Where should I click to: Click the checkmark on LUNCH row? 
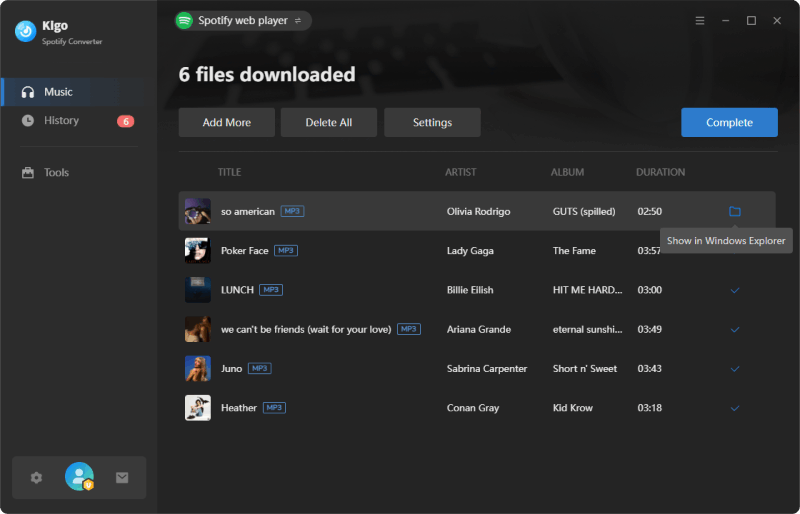pyautogui.click(x=735, y=290)
